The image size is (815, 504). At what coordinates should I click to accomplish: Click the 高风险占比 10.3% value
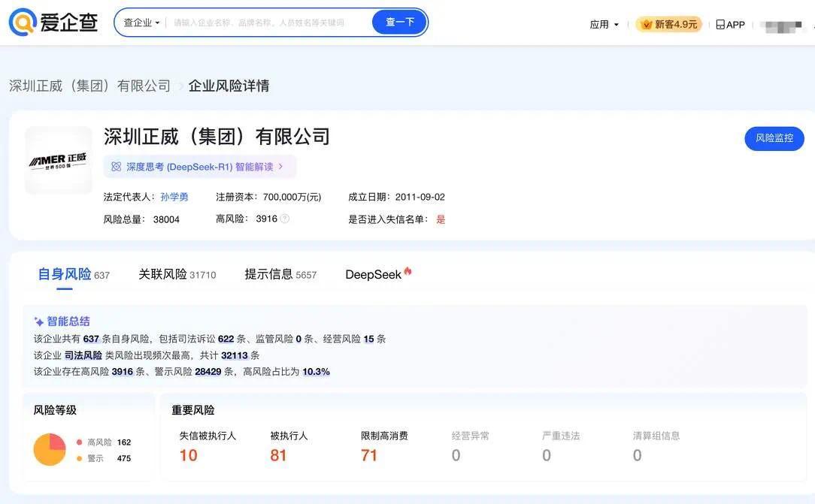click(x=316, y=372)
